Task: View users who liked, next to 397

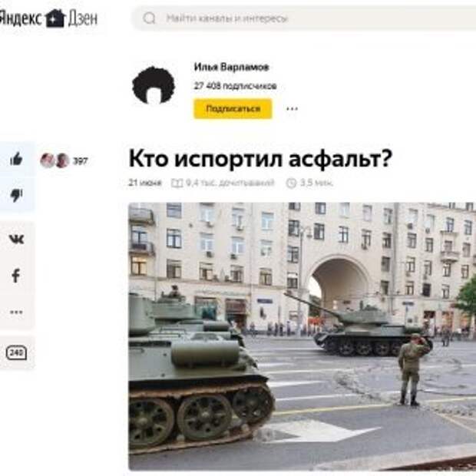Action: pyautogui.click(x=55, y=160)
